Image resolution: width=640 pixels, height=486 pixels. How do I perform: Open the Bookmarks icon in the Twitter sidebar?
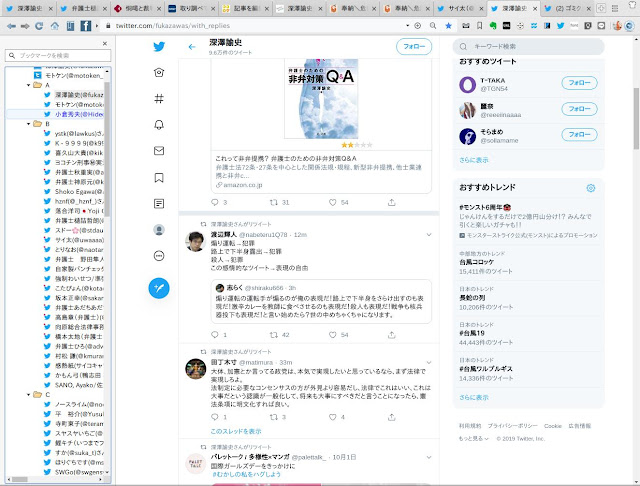[159, 178]
